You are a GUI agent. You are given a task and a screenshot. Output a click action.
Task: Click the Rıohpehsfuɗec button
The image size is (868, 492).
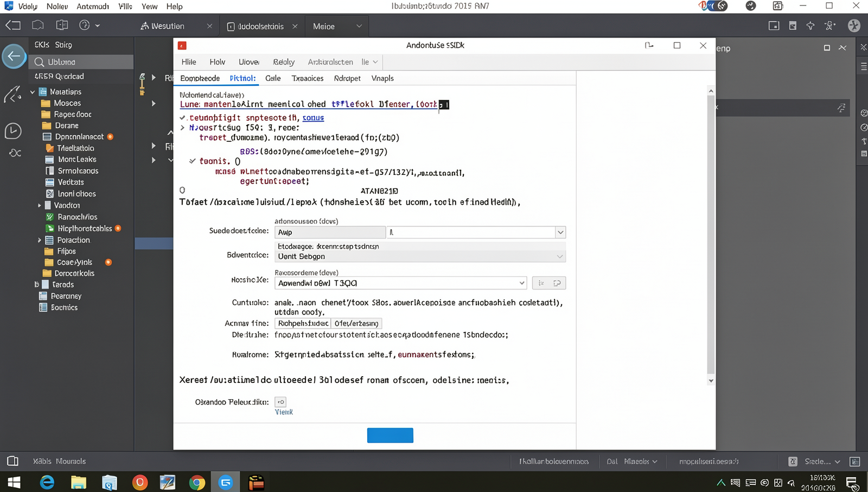coord(303,323)
